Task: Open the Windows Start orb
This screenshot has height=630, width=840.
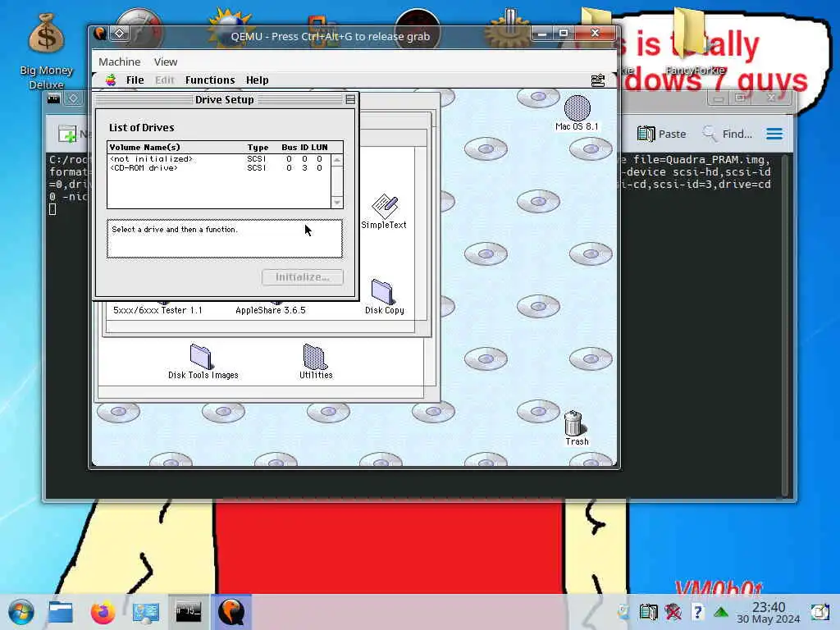Action: point(21,612)
